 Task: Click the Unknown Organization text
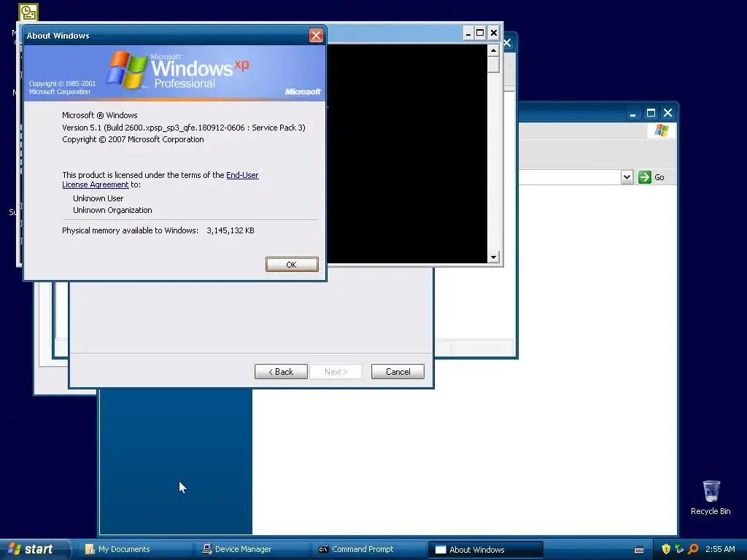pos(112,210)
